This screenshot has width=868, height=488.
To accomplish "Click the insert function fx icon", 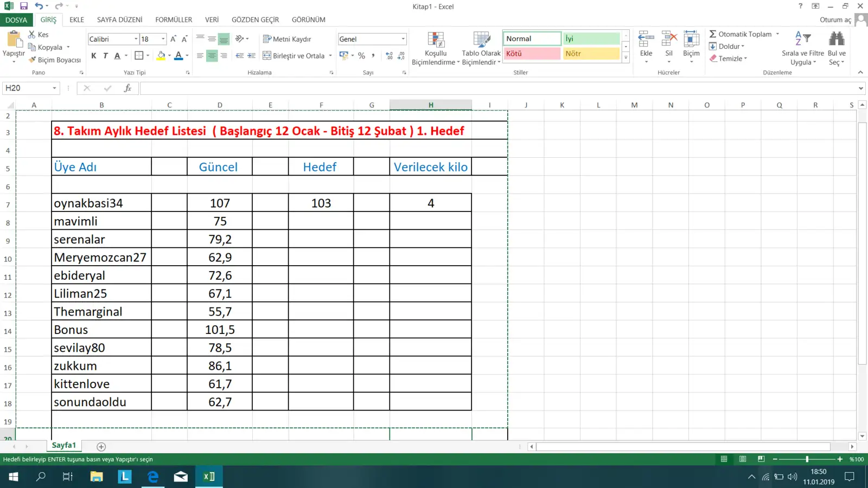I will coord(127,88).
